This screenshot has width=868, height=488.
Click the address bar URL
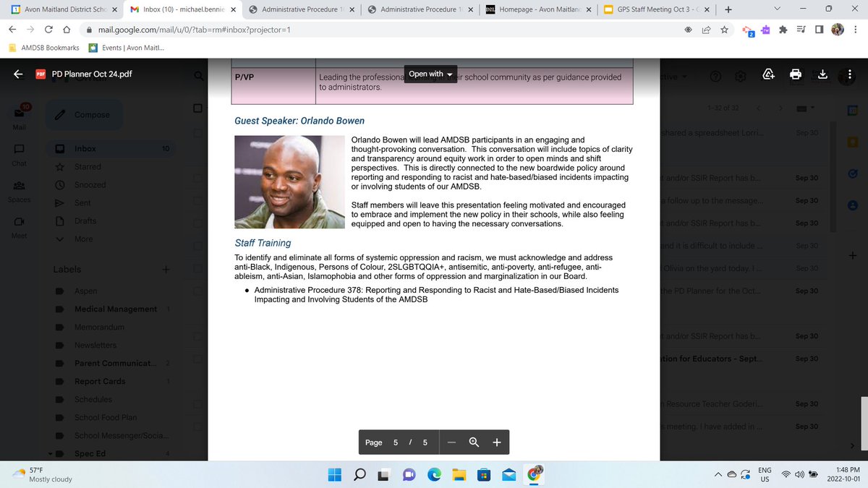tap(194, 30)
